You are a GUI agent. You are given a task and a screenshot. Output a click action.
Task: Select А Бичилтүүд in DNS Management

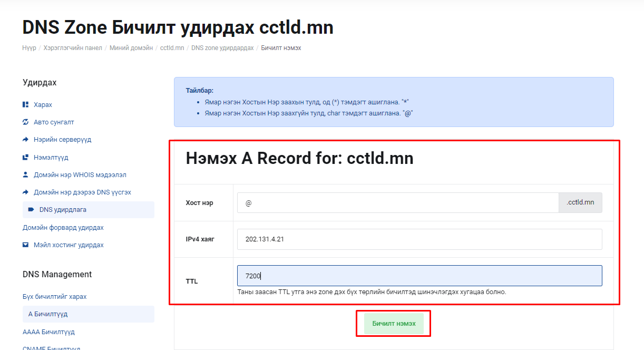pos(89,314)
